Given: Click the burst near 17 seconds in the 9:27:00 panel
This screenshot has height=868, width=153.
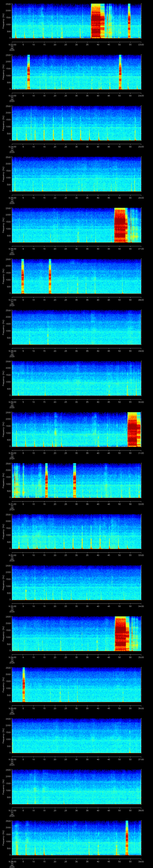Looking at the screenshot, I should pos(50,276).
